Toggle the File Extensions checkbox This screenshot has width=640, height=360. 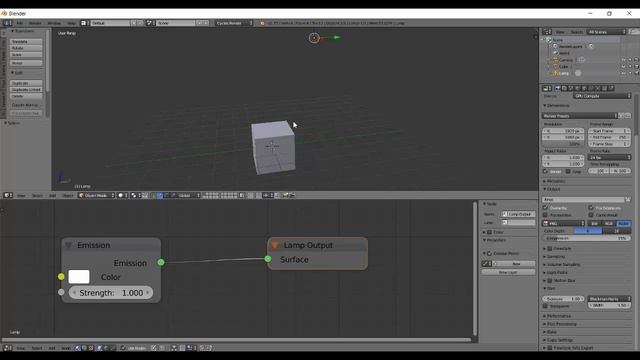(x=591, y=208)
